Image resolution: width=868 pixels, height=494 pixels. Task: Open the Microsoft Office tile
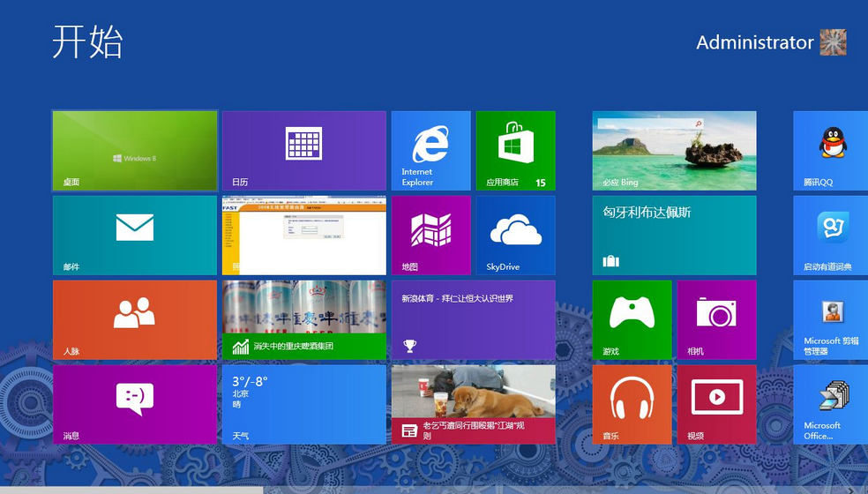point(830,404)
